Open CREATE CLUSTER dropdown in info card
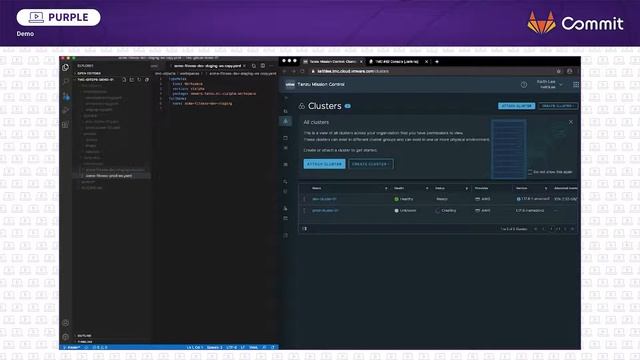This screenshot has width=640, height=360. (371, 164)
